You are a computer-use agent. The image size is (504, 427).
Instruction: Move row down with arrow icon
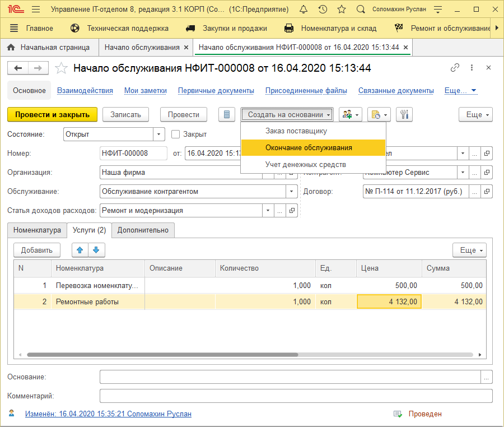point(96,250)
